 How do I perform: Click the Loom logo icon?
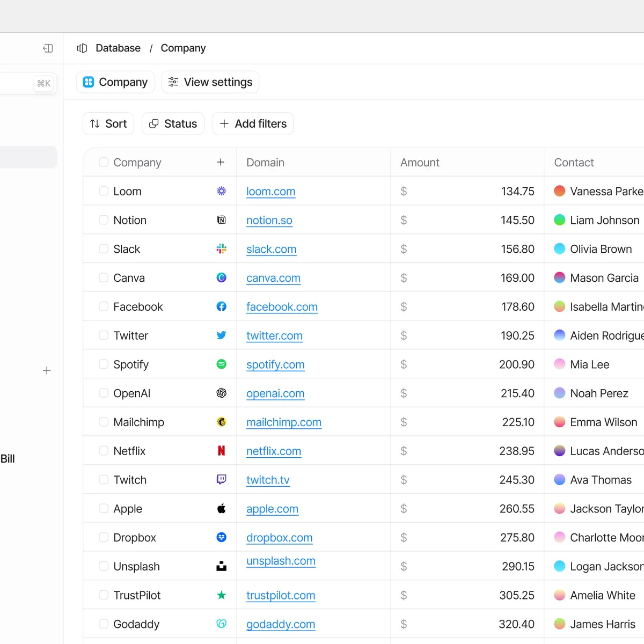(x=221, y=191)
